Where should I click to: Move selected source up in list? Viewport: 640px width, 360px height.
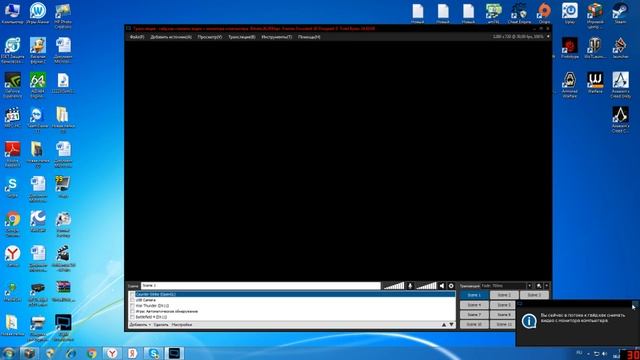pyautogui.click(x=444, y=325)
